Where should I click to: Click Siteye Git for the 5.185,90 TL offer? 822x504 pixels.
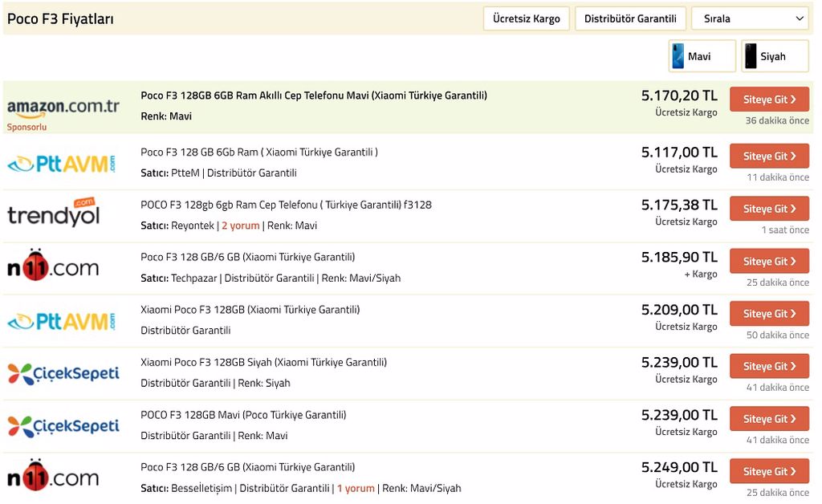pos(769,261)
